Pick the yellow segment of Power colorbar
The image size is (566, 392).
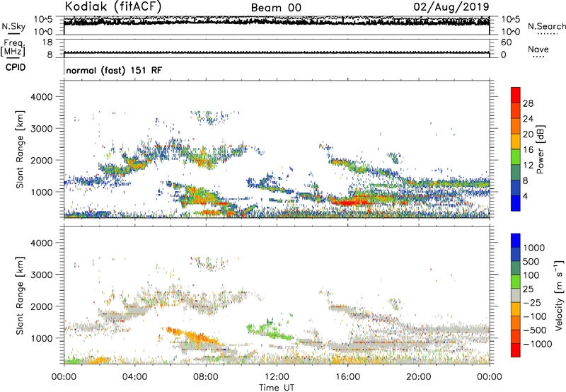coord(516,142)
